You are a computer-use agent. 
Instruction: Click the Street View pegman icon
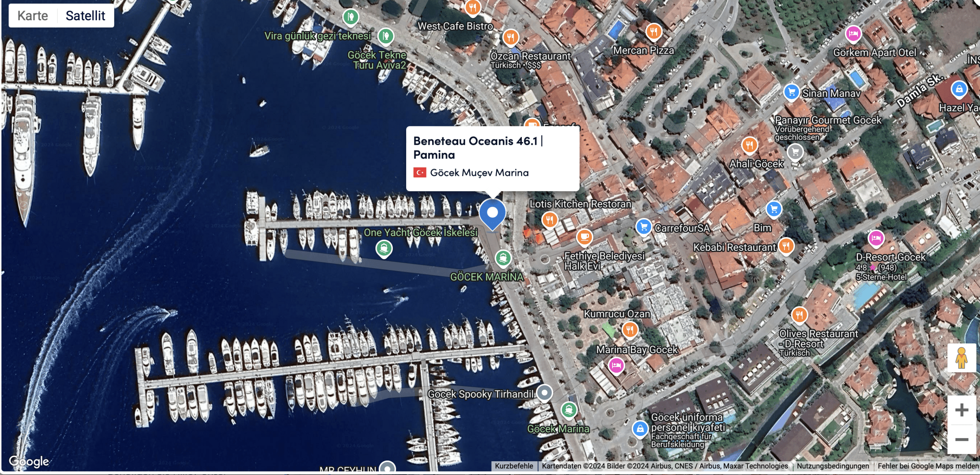(x=962, y=358)
